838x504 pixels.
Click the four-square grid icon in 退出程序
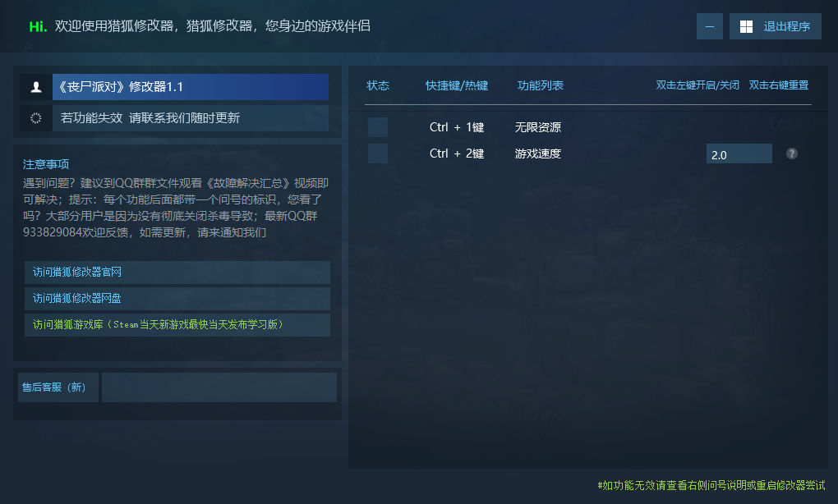click(746, 27)
